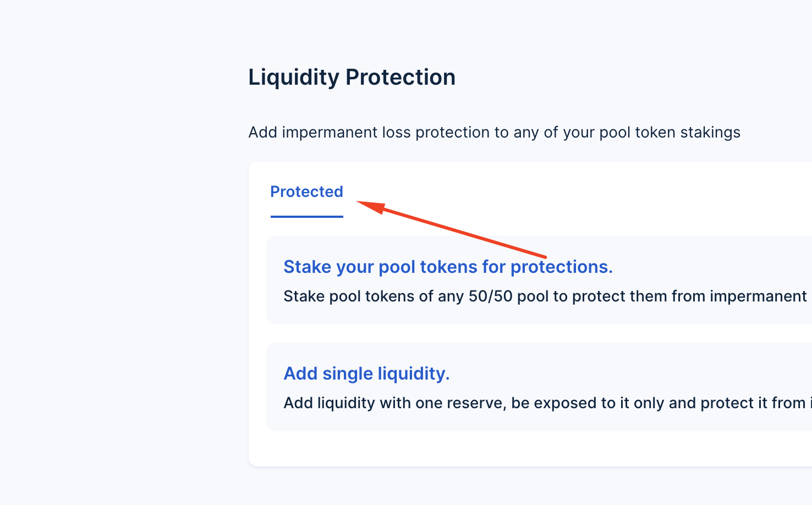
Task: Click the impermanent loss protection description text
Action: click(x=494, y=132)
